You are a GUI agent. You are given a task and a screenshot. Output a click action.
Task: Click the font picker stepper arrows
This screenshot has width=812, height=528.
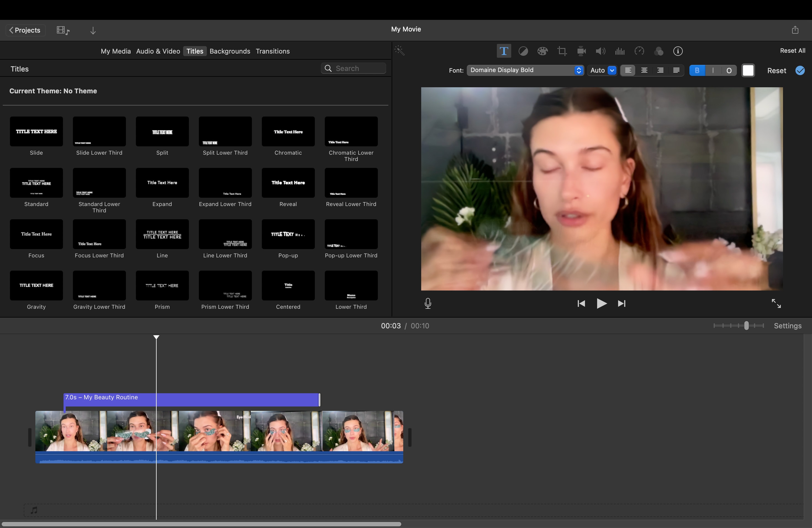coord(579,70)
